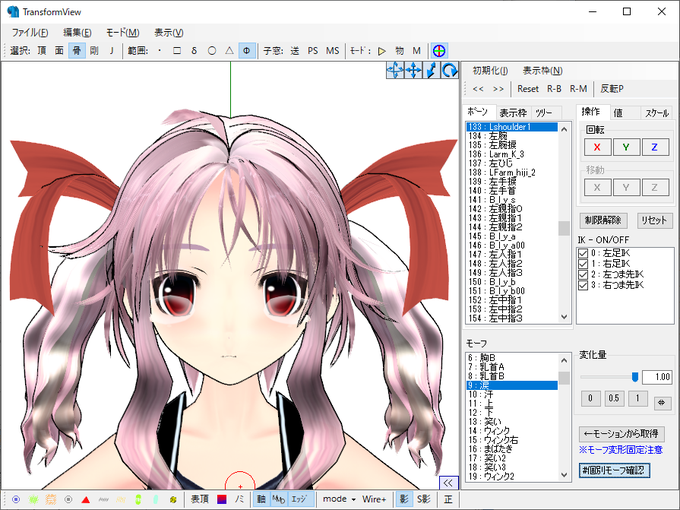680x510 pixels.
Task: Select rigid body mode 剛 in toolbar
Action: tap(94, 51)
